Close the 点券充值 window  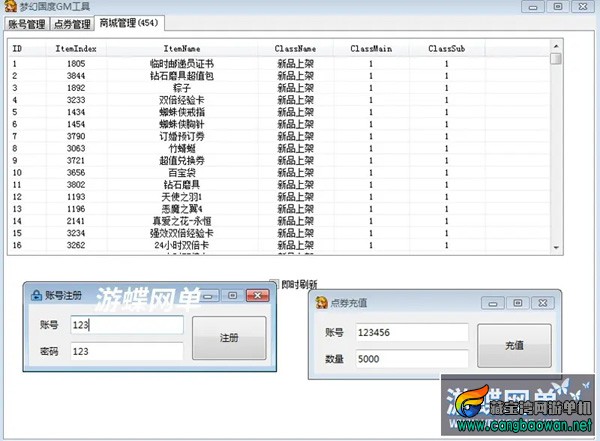coord(543,303)
